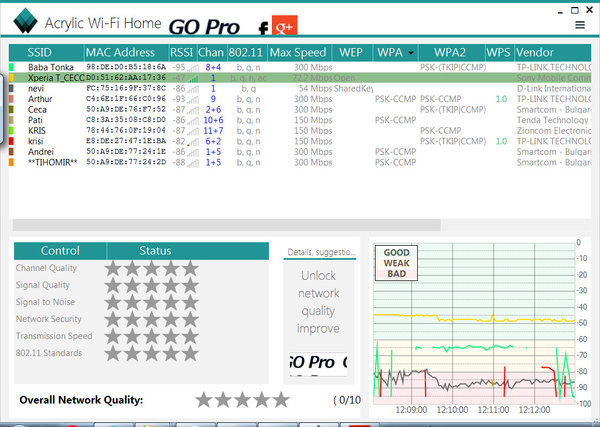Click Signal to Noise label
The image size is (600, 427).
(x=45, y=302)
